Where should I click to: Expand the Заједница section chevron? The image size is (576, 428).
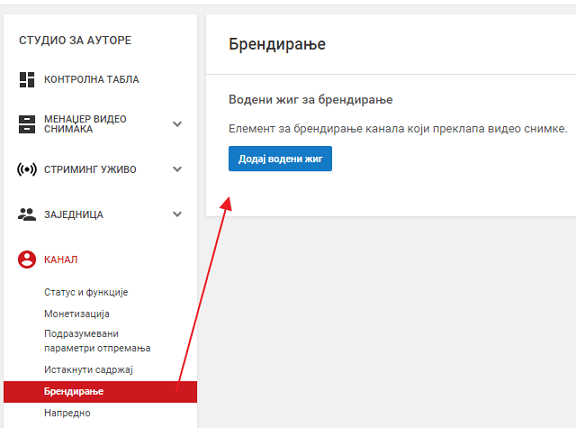click(x=177, y=214)
